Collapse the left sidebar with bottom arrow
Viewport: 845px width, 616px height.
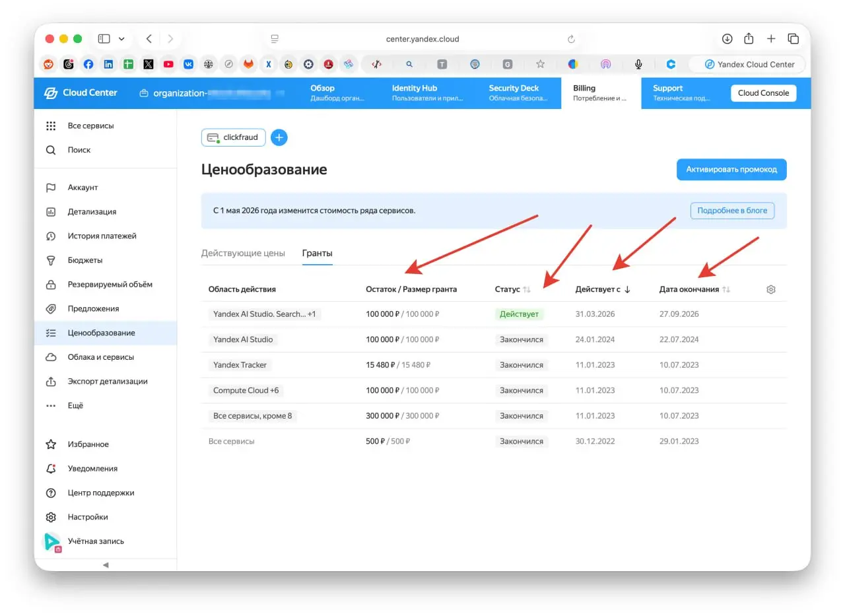coord(106,565)
